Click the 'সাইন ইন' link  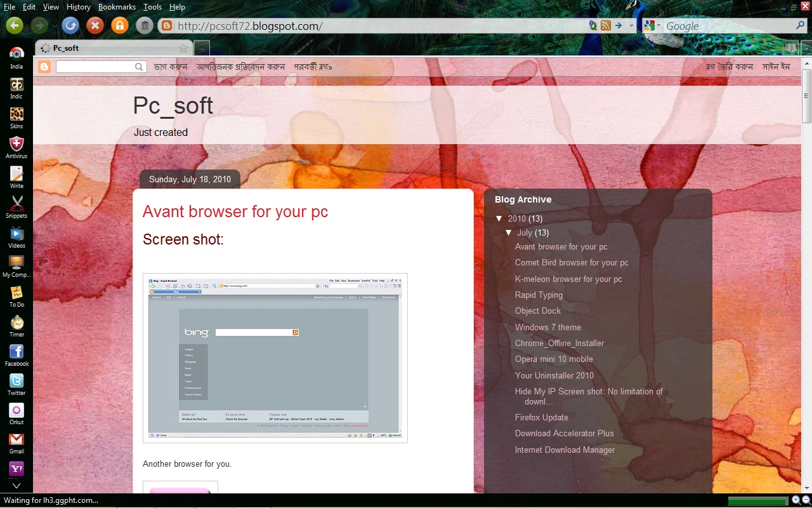(776, 67)
